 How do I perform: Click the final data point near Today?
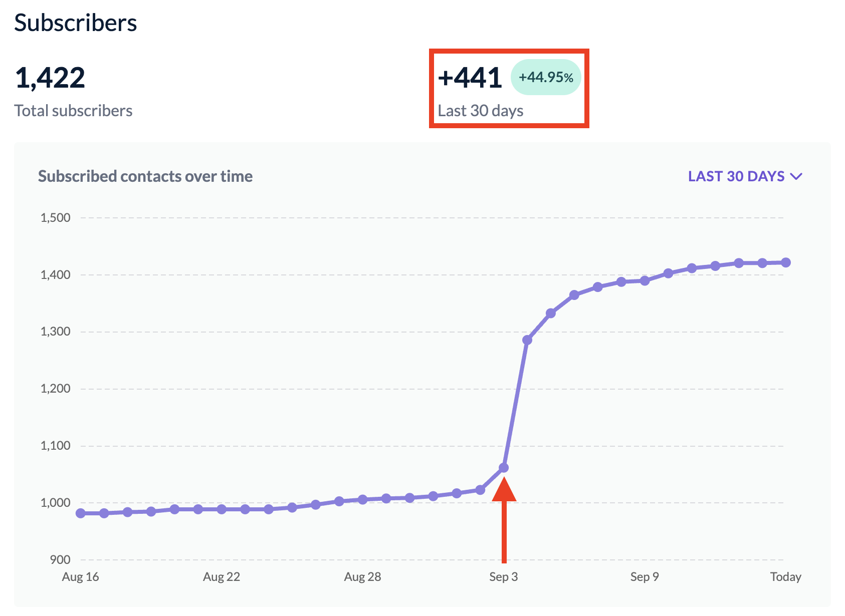(785, 261)
